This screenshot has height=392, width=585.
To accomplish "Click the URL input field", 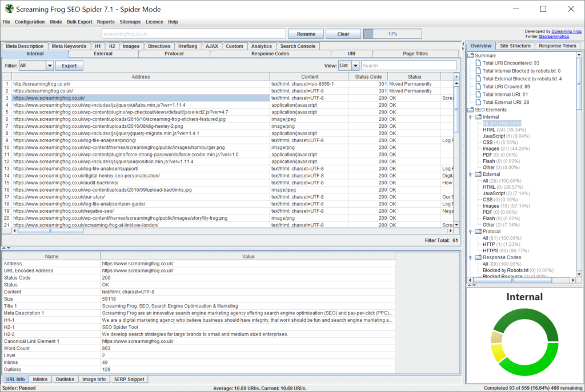I will click(194, 34).
